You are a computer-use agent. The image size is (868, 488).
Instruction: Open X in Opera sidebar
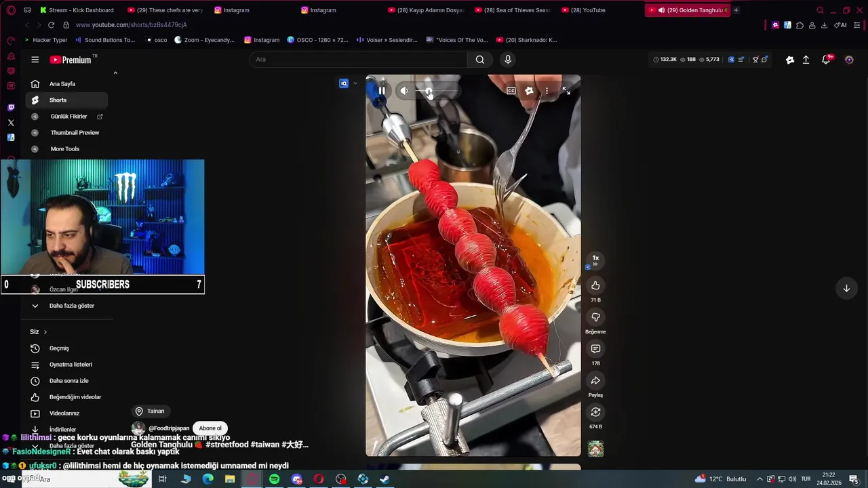pyautogui.click(x=11, y=123)
